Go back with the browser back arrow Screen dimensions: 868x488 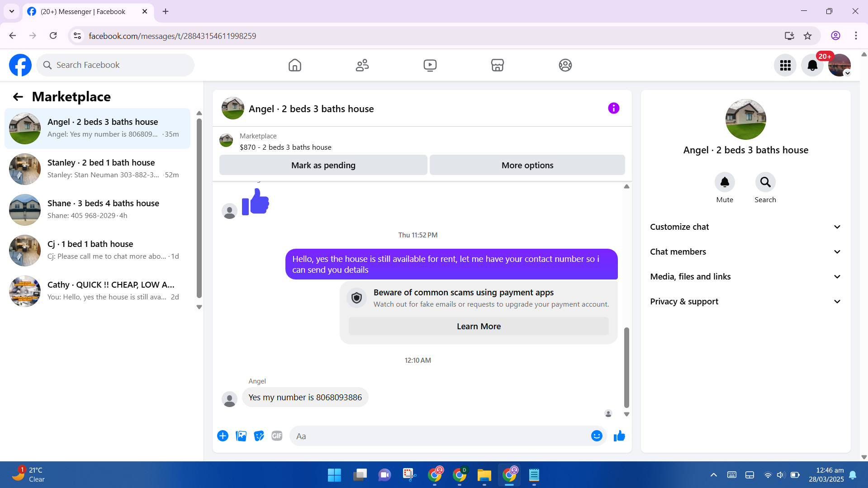(13, 36)
